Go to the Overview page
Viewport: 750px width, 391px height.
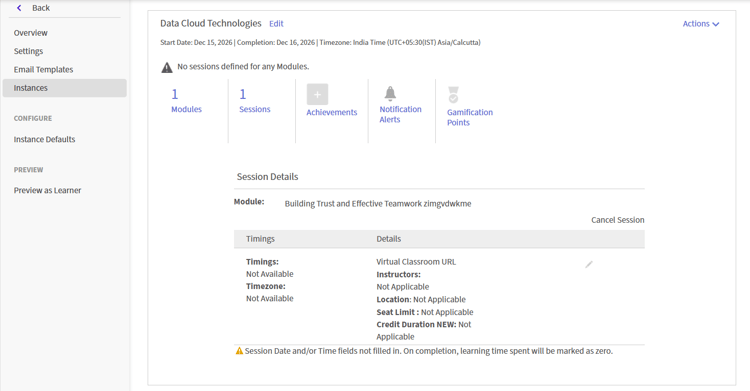(x=31, y=33)
